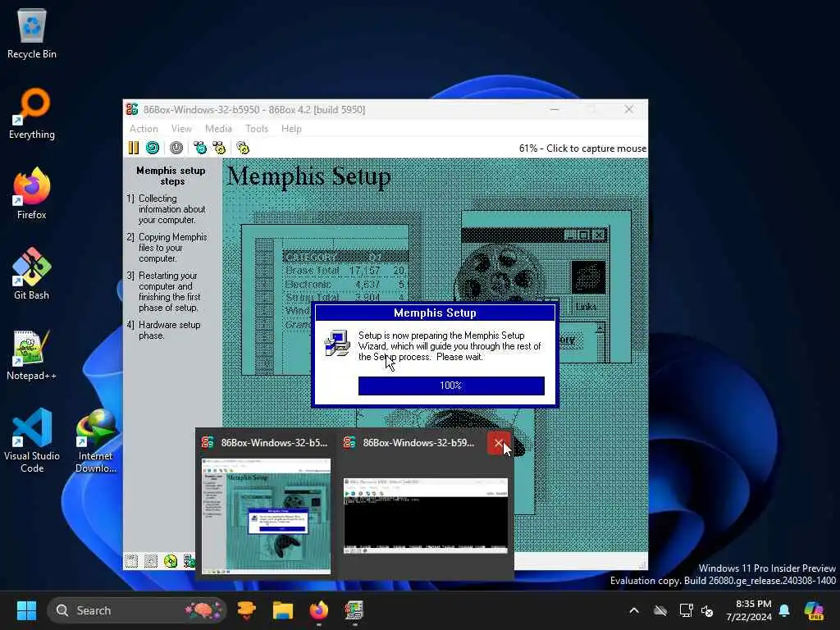Open the View menu
Viewport: 840px width, 630px height.
click(x=181, y=129)
